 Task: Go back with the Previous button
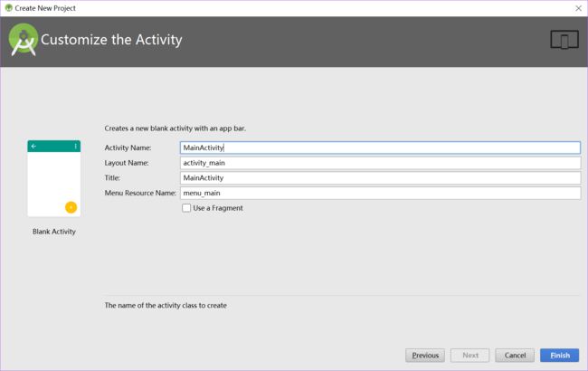425,356
